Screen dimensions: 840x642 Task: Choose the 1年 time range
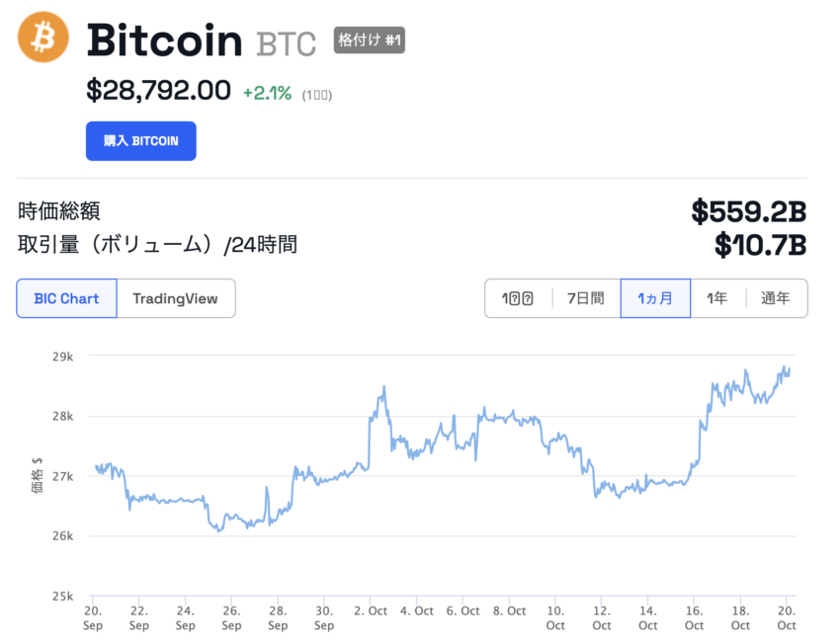(716, 298)
